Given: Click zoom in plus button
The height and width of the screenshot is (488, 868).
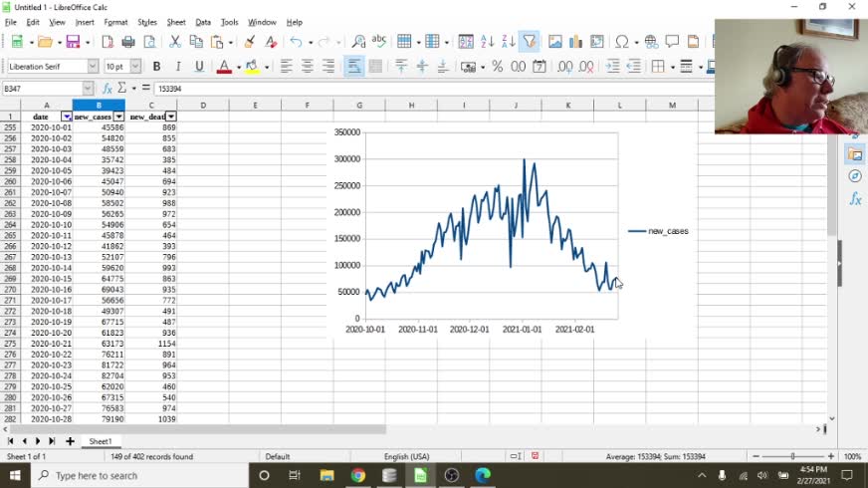Looking at the screenshot, I should tap(831, 456).
